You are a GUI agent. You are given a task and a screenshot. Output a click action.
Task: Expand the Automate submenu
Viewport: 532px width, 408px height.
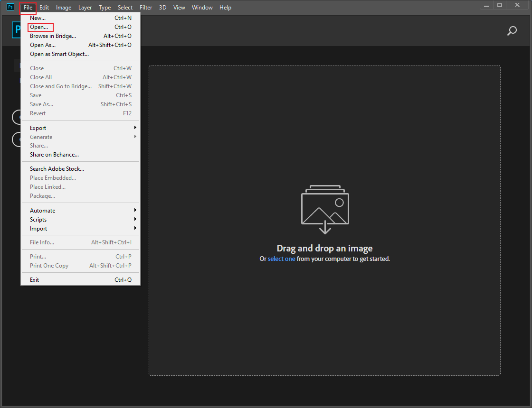[x=42, y=210]
